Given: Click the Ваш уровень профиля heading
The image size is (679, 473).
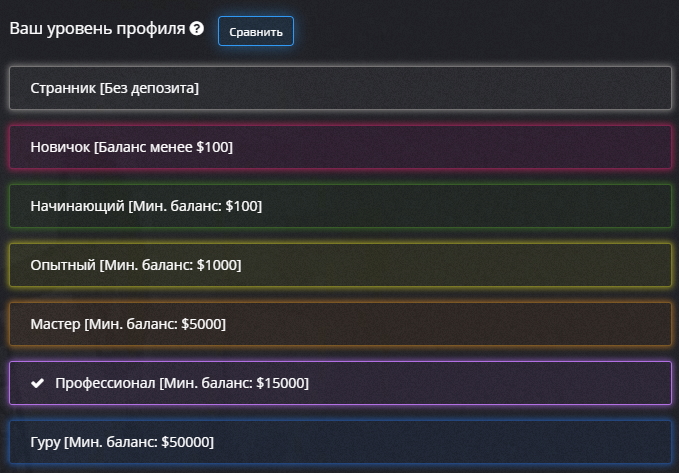Looking at the screenshot, I should pos(97,29).
